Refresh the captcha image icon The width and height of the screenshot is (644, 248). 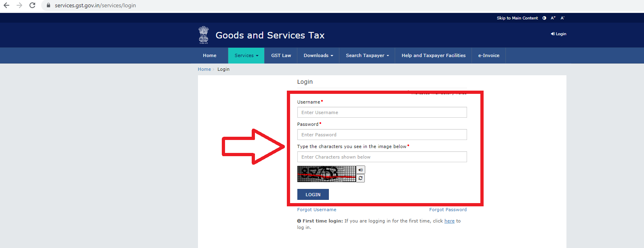[361, 178]
